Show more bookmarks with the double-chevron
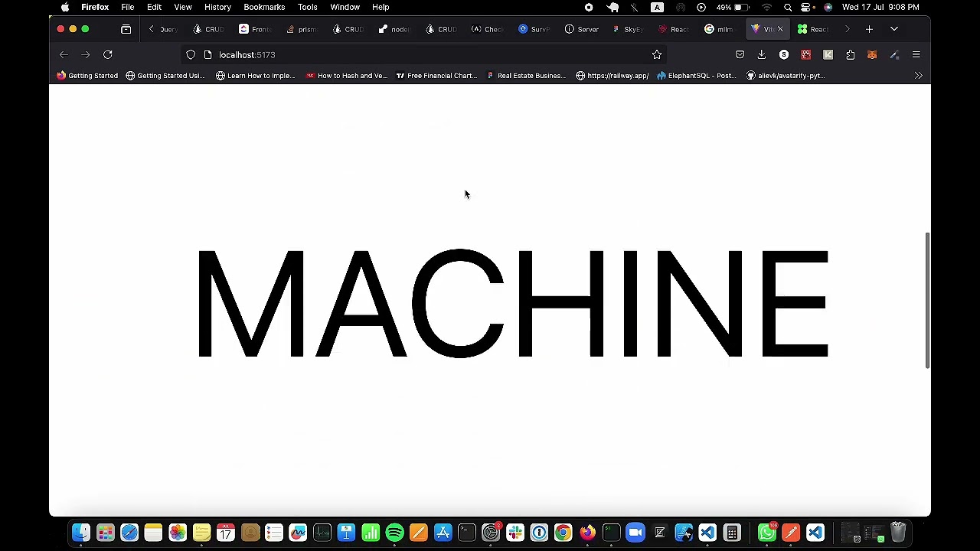Viewport: 980px width, 551px height. (x=918, y=75)
